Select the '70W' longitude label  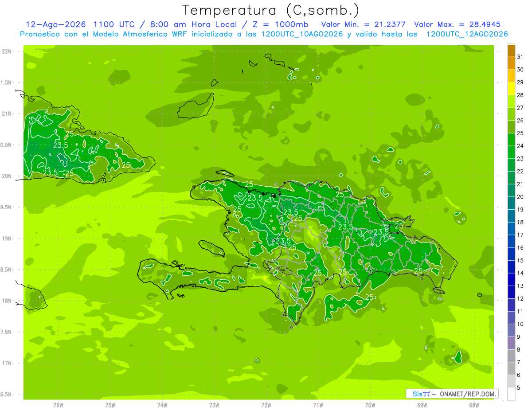point(370,405)
